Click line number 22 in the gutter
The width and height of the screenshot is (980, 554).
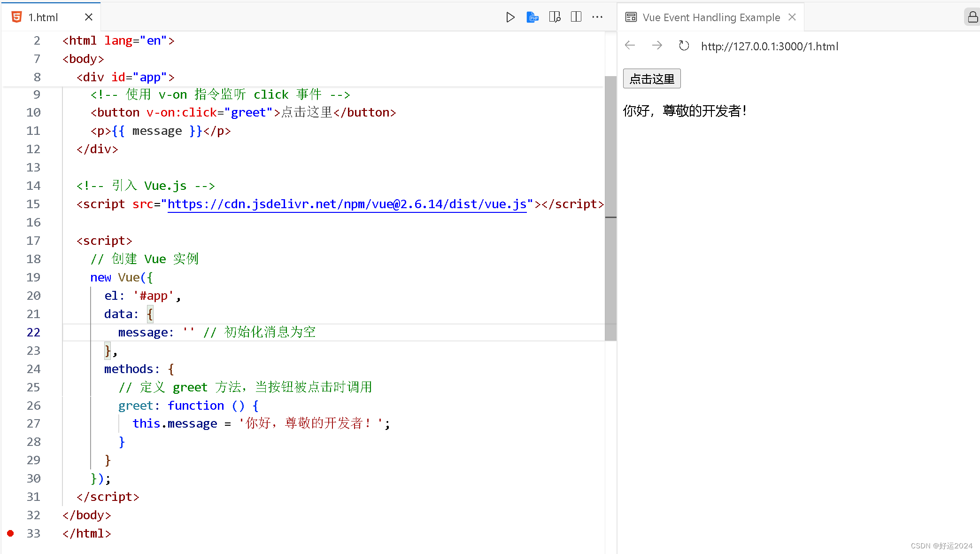tap(33, 332)
